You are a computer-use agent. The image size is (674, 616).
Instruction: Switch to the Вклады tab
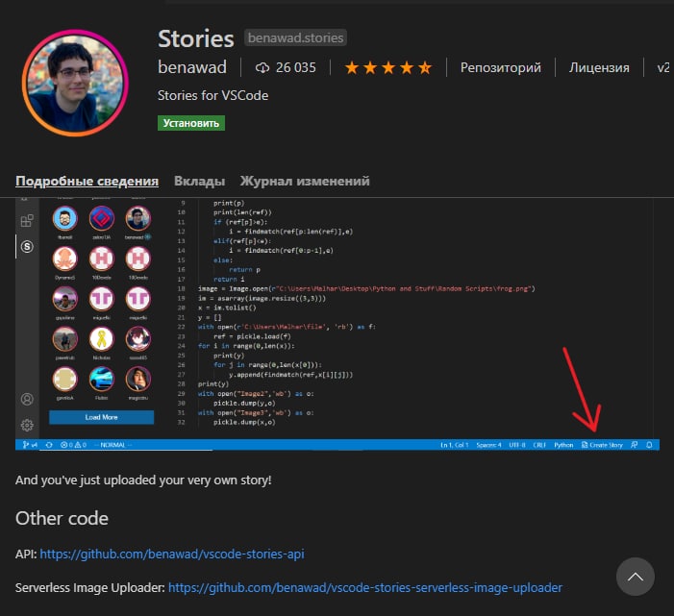199,182
